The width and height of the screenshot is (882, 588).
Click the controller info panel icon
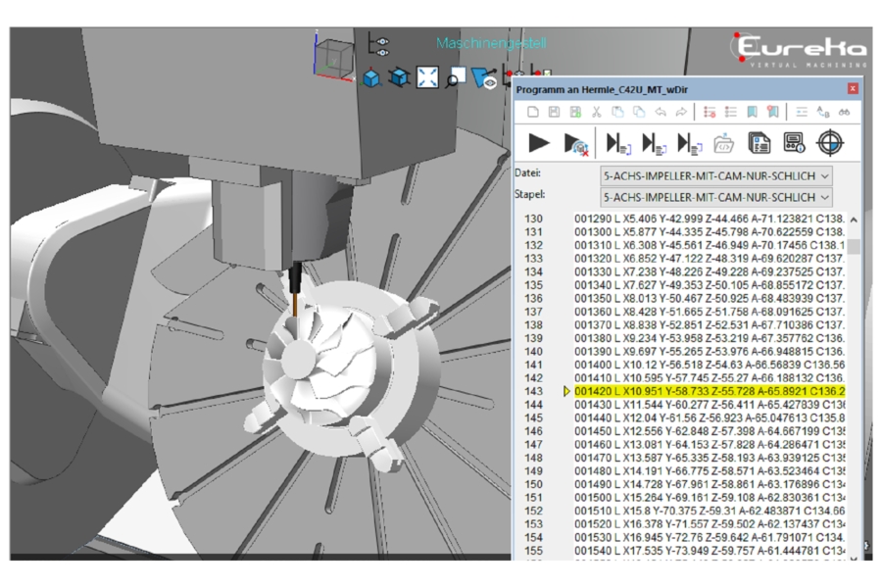[794, 143]
